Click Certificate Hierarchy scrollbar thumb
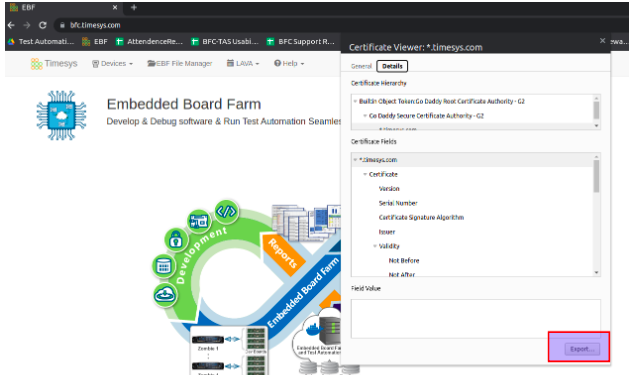This screenshot has width=634, height=377. coord(596,110)
